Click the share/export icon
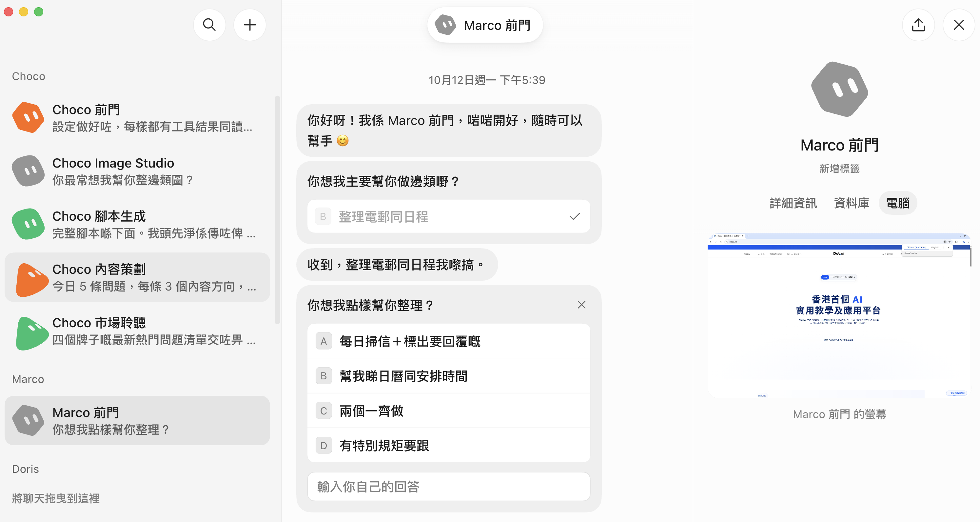This screenshot has width=980, height=522. click(918, 25)
